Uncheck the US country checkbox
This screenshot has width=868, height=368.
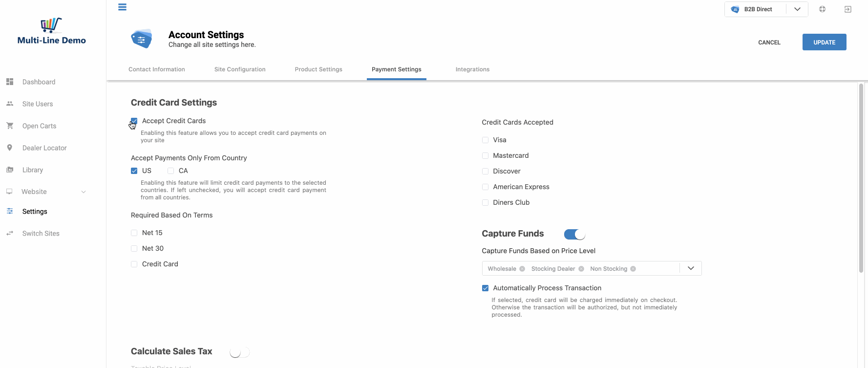click(134, 171)
